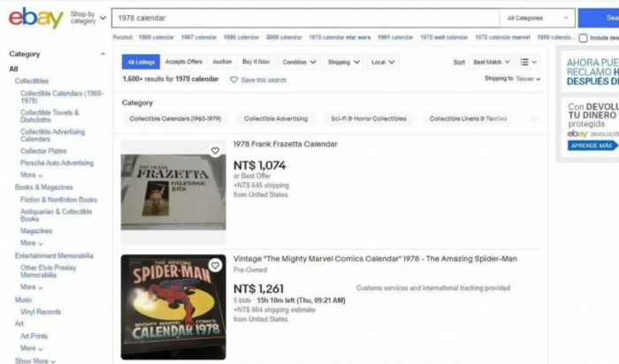Expand the Shipping filter dropdown
The image size is (619, 364).
[x=343, y=62]
